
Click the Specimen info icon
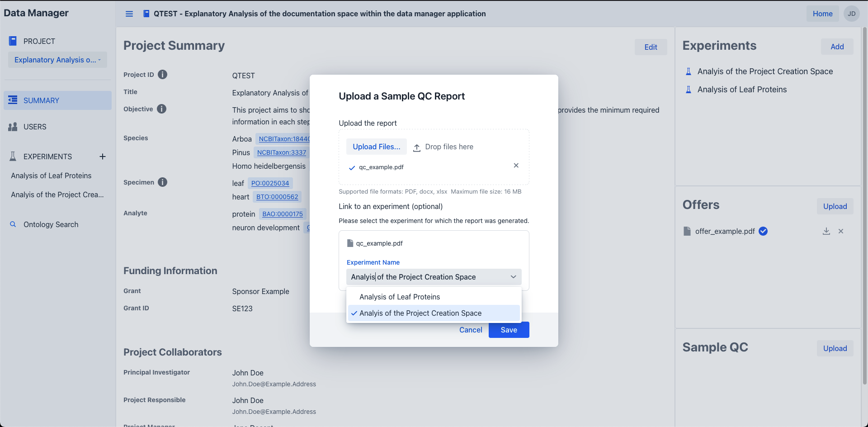163,182
